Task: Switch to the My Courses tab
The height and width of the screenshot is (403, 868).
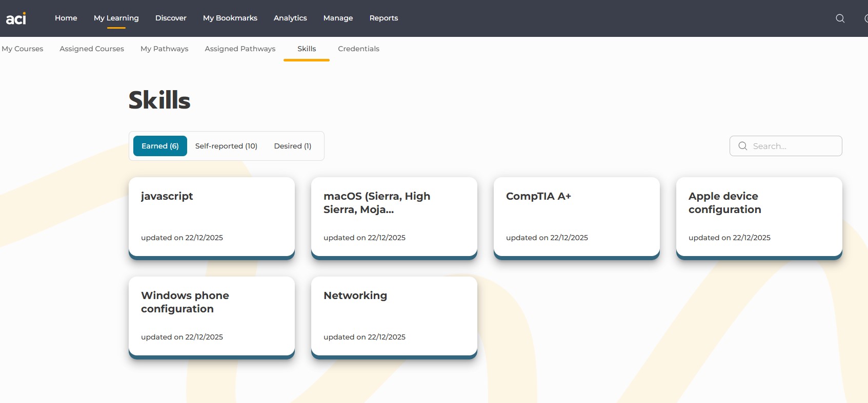Action: click(23, 49)
